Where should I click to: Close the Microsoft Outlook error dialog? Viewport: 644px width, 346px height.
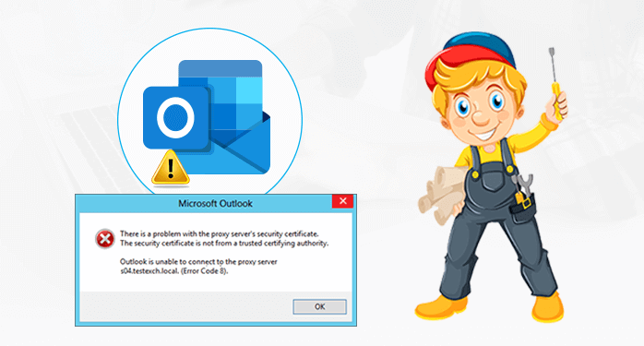[343, 201]
